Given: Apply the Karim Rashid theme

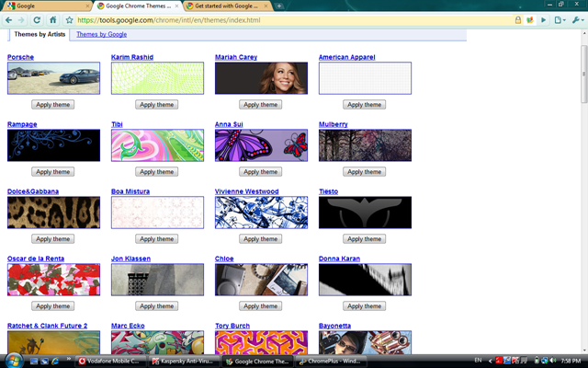Looking at the screenshot, I should (157, 104).
